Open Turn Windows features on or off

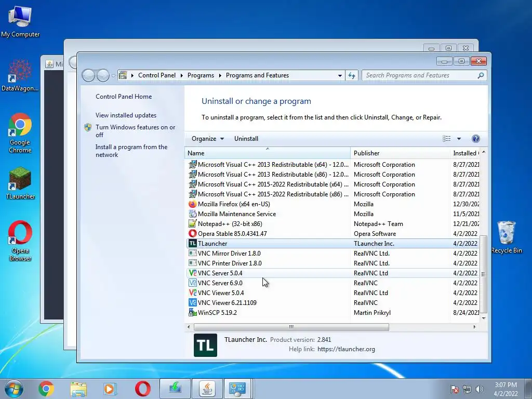[x=135, y=131]
